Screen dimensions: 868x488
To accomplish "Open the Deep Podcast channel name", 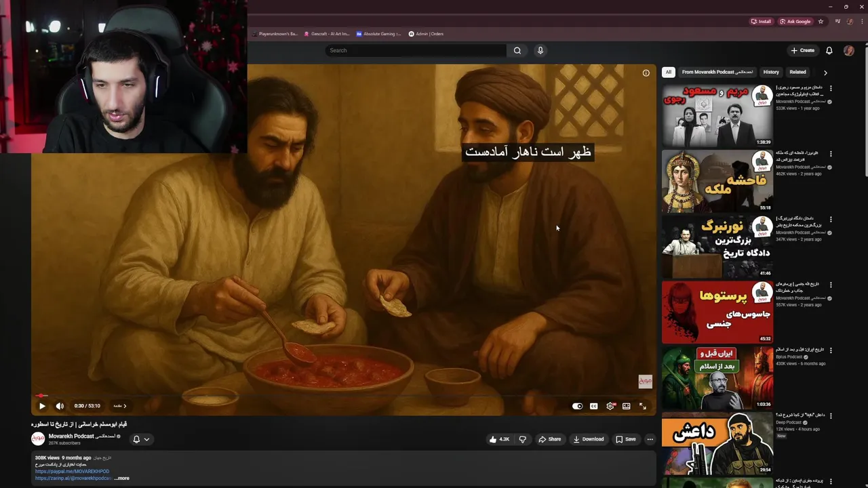I will pyautogui.click(x=789, y=422).
